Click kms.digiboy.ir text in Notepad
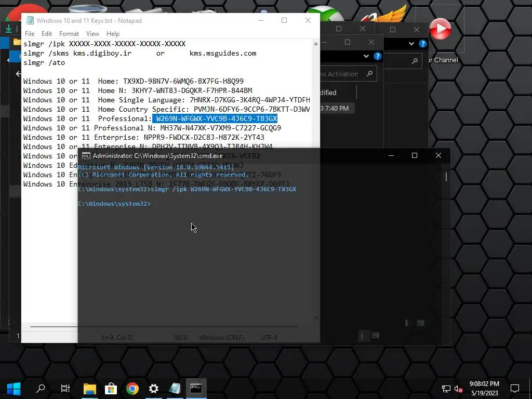Screen dimensions: 532x399 click(x=102, y=54)
